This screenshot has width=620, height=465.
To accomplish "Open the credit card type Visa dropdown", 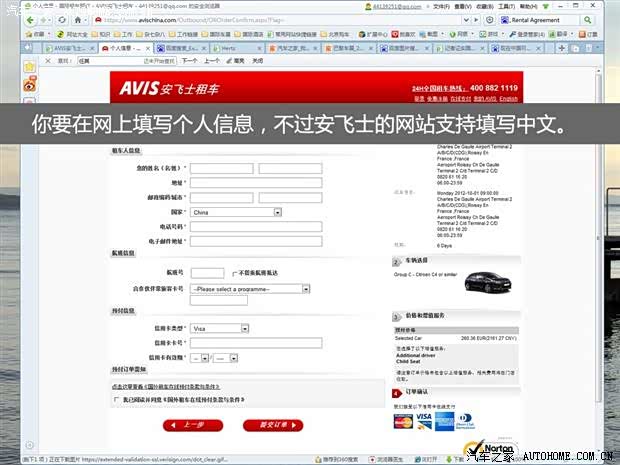I will (220, 328).
